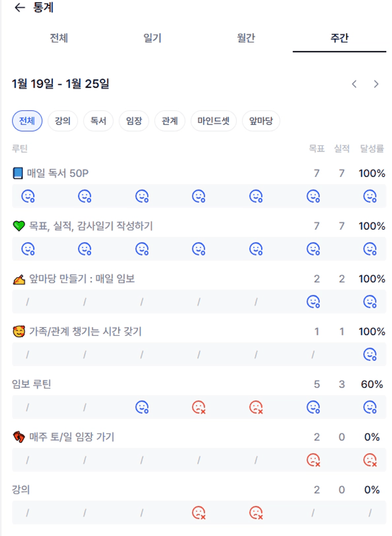
Task: Click the first red failed face in 강의 row
Action: click(199, 512)
